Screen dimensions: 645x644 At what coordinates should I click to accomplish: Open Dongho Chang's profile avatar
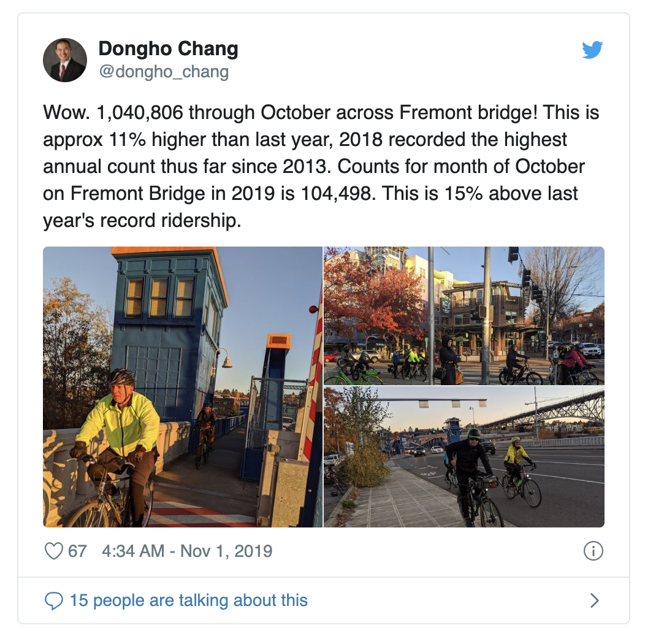click(65, 60)
